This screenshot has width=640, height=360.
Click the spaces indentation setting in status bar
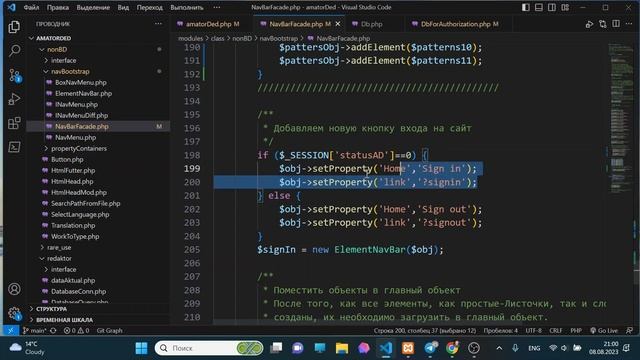[x=501, y=330]
